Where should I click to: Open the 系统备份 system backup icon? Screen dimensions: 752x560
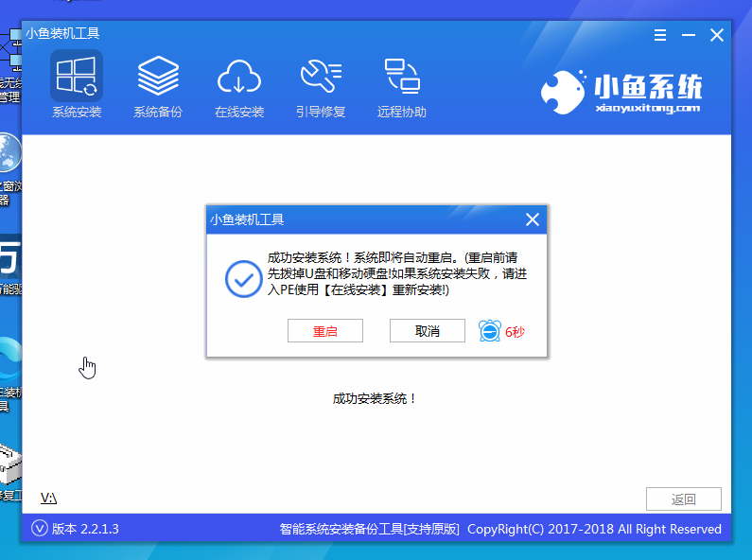[158, 86]
